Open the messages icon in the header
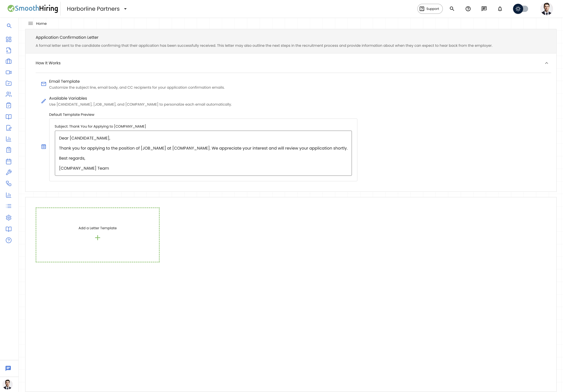 (484, 9)
